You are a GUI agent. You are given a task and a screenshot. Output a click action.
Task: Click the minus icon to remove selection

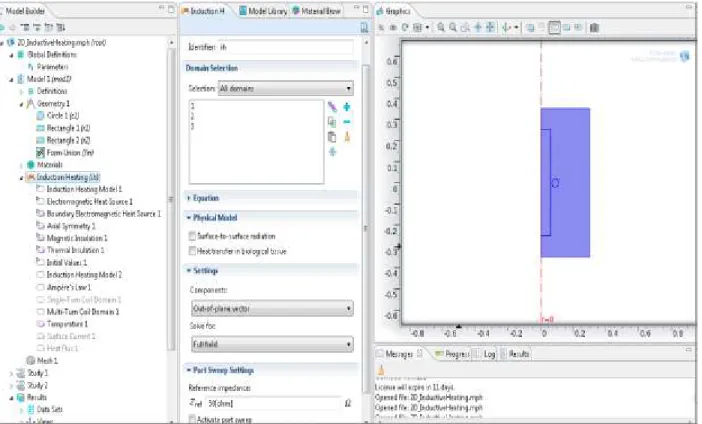[347, 122]
